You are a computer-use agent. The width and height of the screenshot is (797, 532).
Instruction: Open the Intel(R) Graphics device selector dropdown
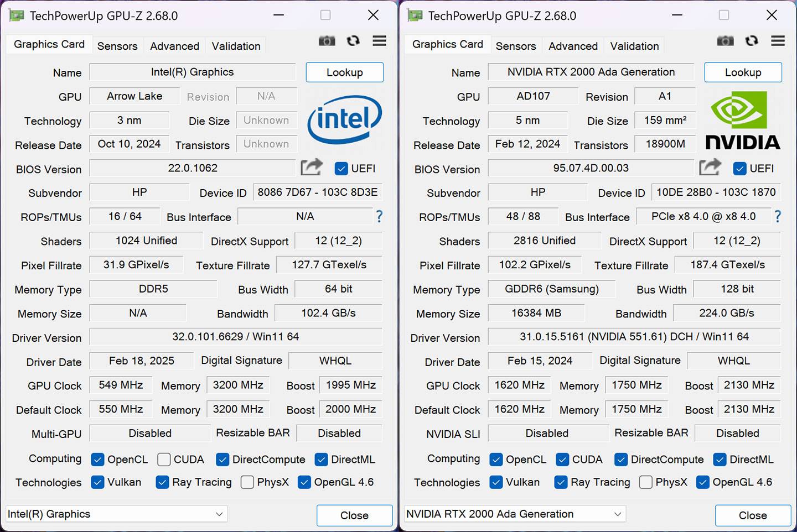(x=116, y=514)
